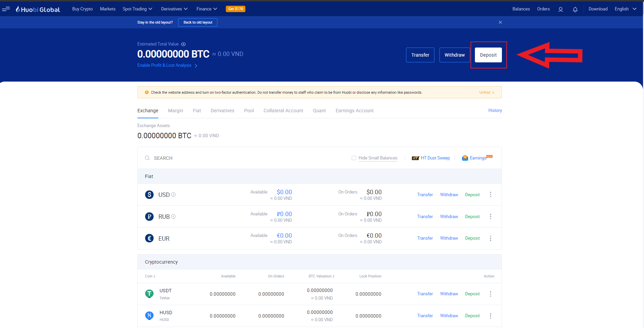Viewport: 644px width, 328px height.
Task: Click the USD dollar coin icon
Action: point(149,195)
